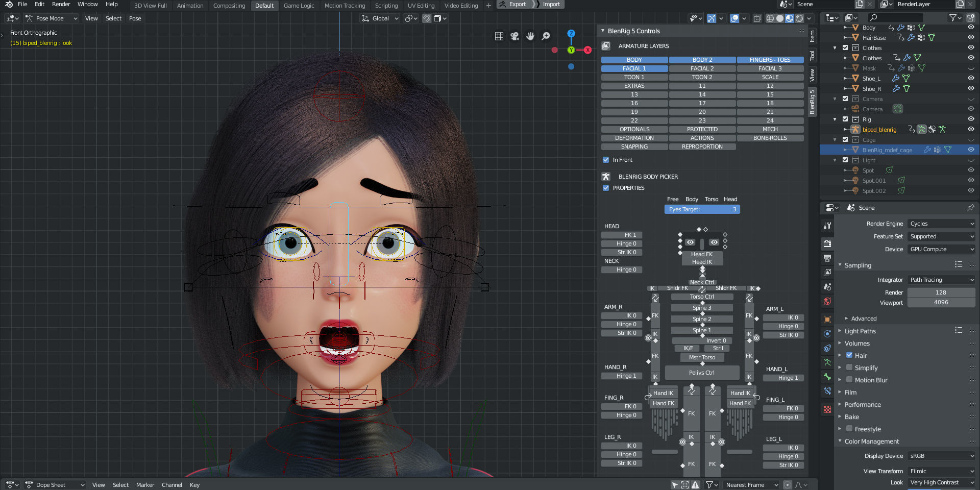Open Texture properties tab icon

pos(827,409)
